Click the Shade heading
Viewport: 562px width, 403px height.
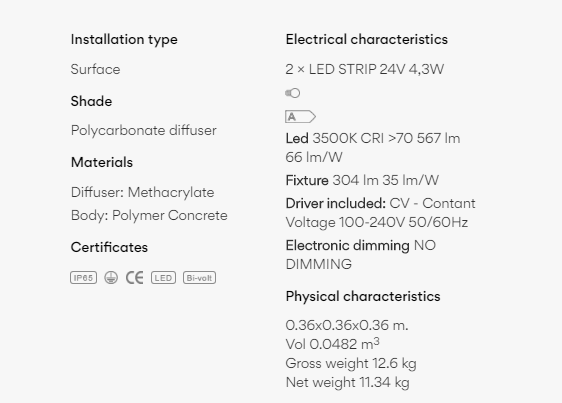pos(91,101)
